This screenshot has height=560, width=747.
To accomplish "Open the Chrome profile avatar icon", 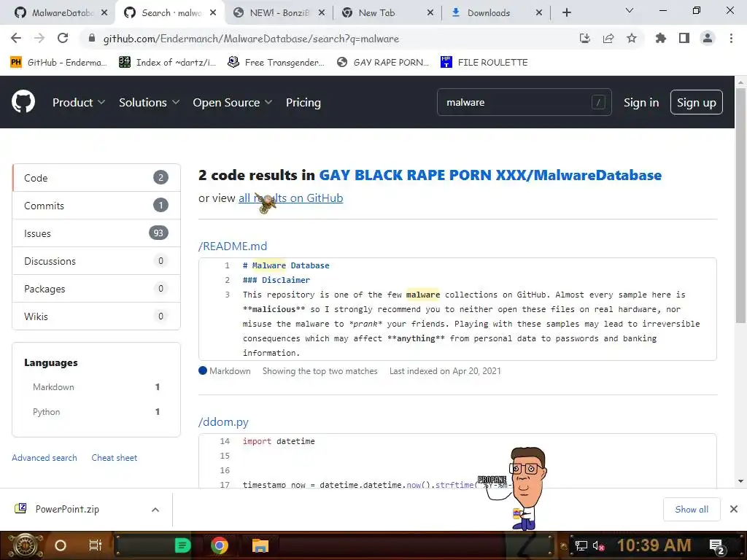I will (x=708, y=39).
